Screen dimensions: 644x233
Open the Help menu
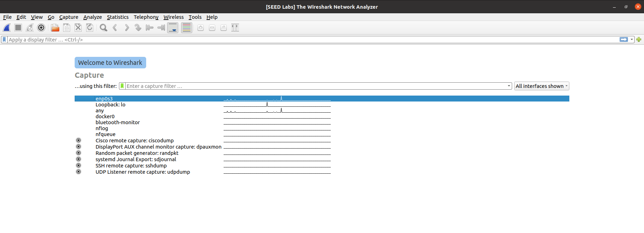(x=212, y=17)
